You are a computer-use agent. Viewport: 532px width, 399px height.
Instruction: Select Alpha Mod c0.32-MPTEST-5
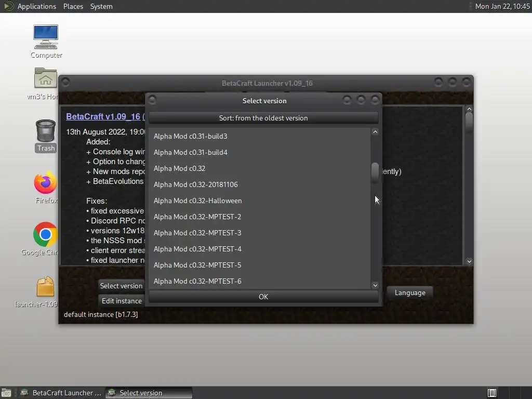(x=260, y=265)
